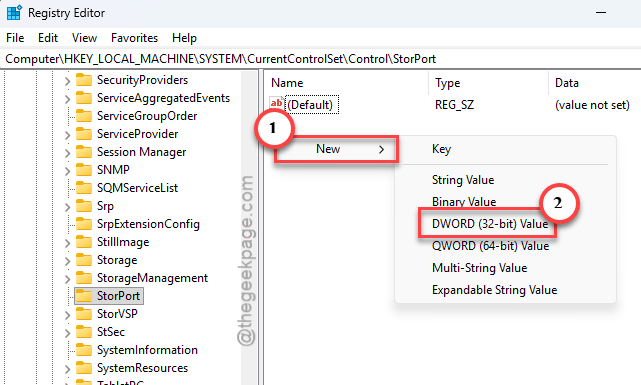This screenshot has width=641, height=385.
Task: Open the Help menu
Action: (184, 38)
